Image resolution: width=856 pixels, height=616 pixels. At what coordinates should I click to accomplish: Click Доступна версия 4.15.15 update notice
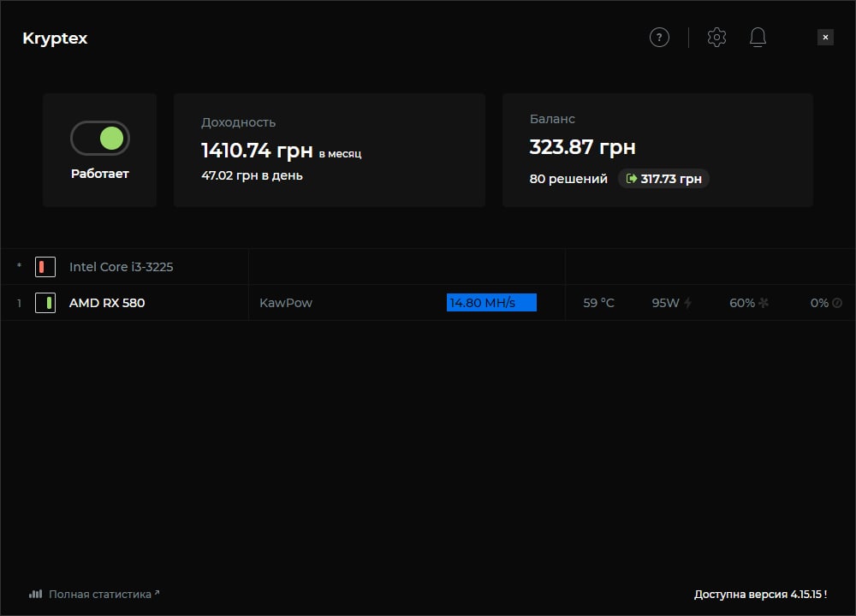[760, 594]
